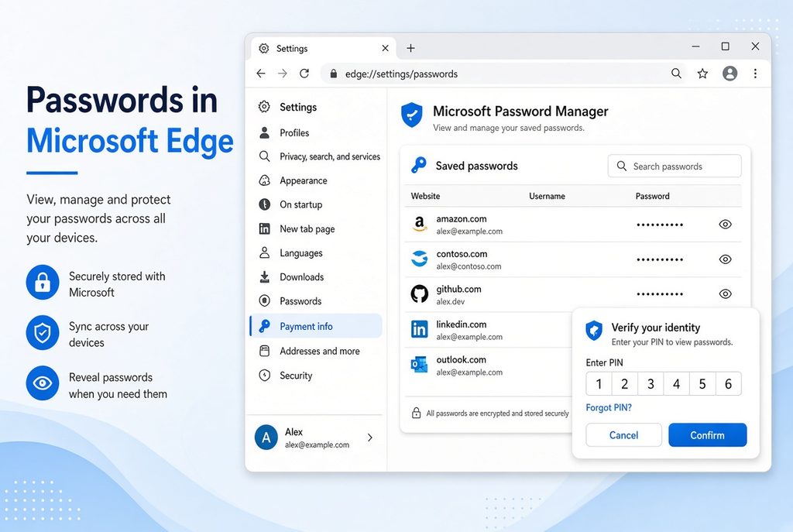Click the amazon.com row entry
Screen dimensions: 793x532
pyautogui.click(x=573, y=225)
